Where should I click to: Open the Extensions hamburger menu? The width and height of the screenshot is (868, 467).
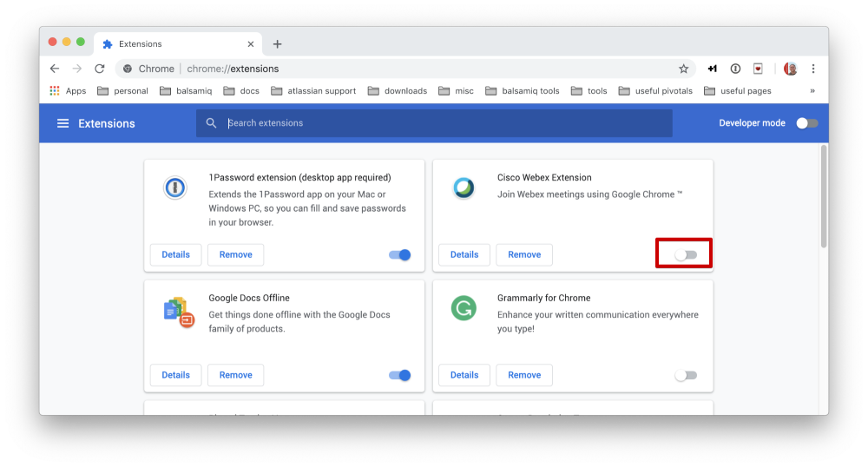point(62,123)
